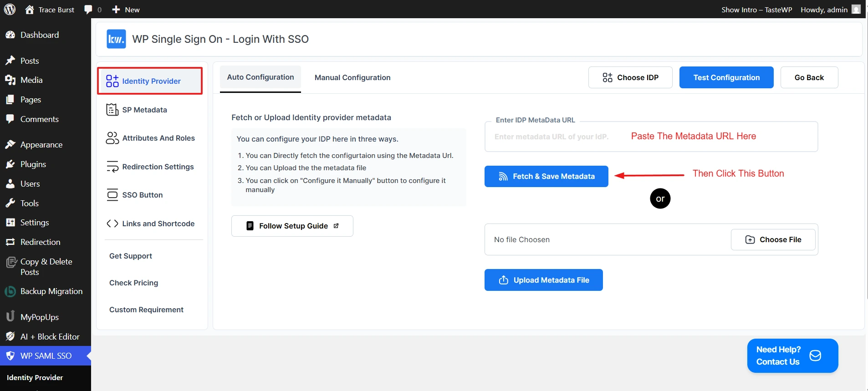This screenshot has height=391, width=868.
Task: Open Backup Migration menu
Action: point(46,291)
